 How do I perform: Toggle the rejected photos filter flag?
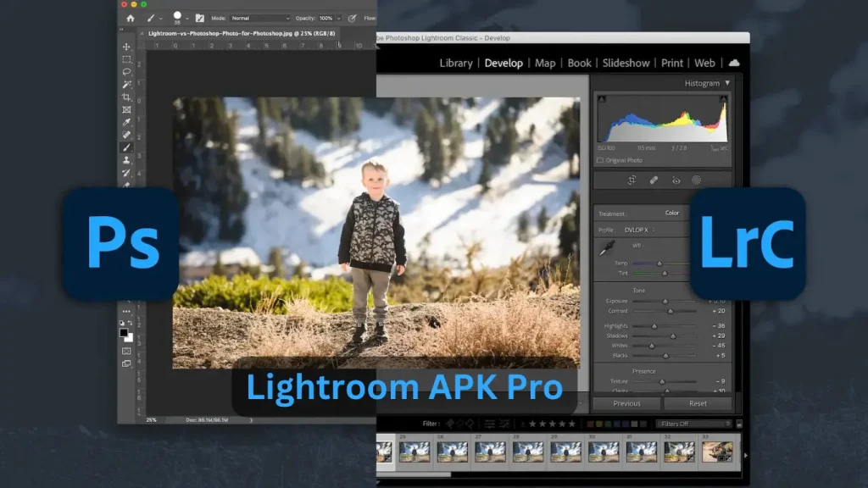coord(470,424)
